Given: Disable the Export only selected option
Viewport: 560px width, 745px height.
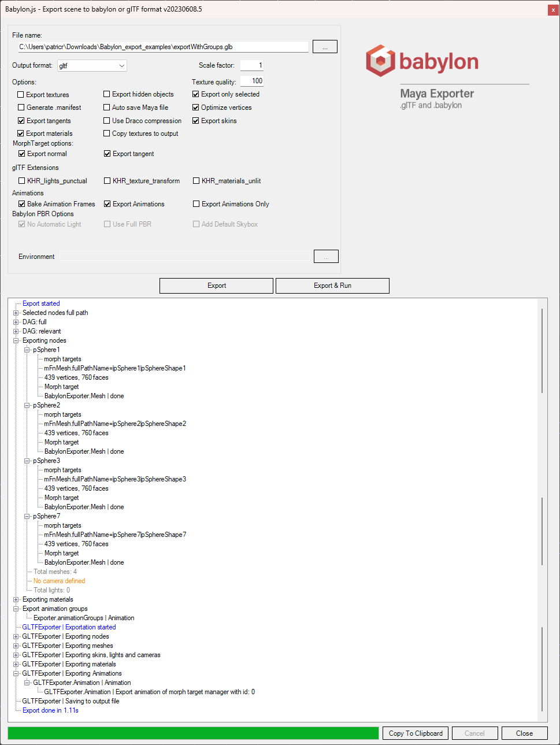Looking at the screenshot, I should point(195,94).
